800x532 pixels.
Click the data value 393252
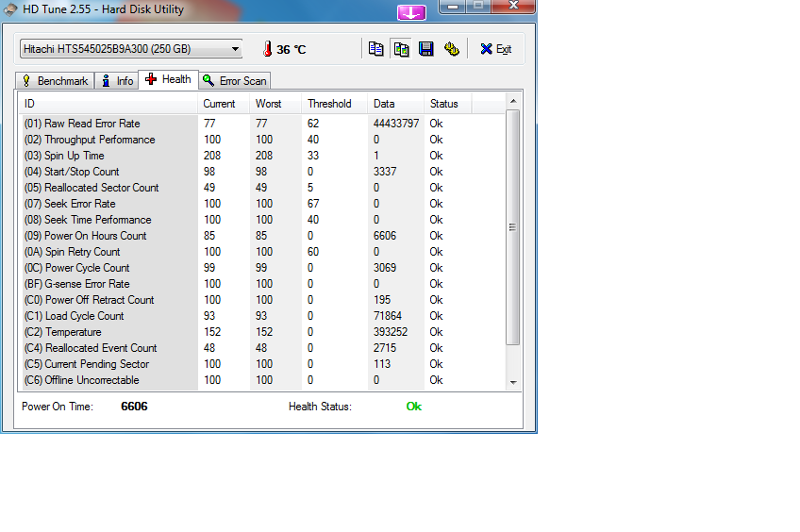pyautogui.click(x=391, y=332)
